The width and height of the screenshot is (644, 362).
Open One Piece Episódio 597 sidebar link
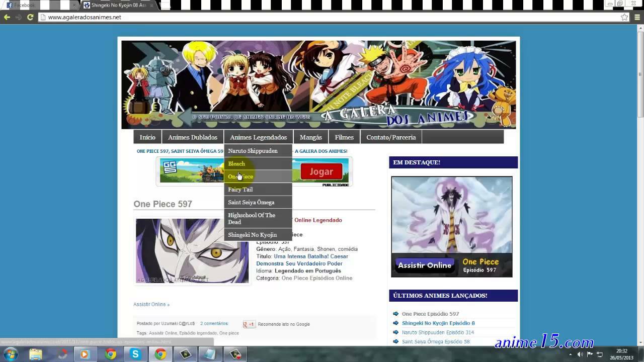click(x=430, y=314)
